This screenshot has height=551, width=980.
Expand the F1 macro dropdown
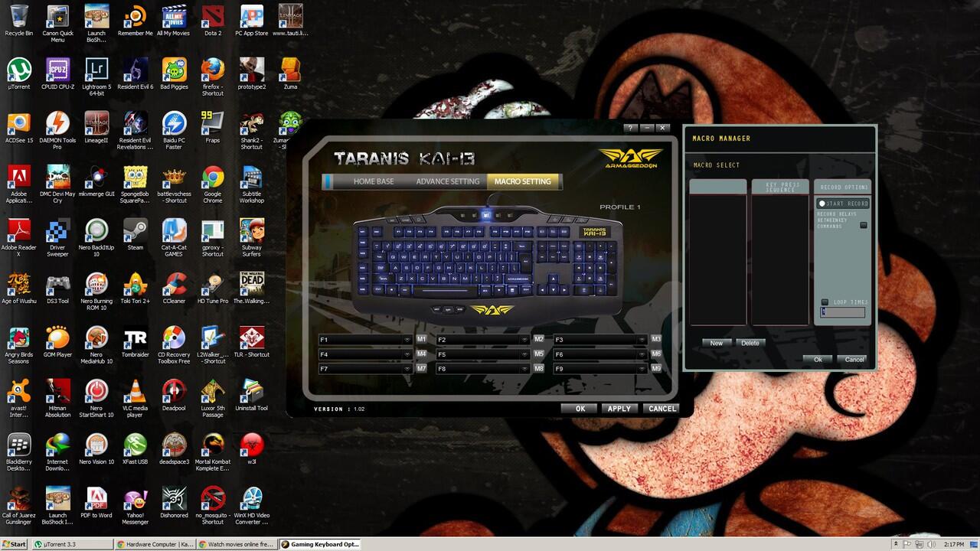407,340
